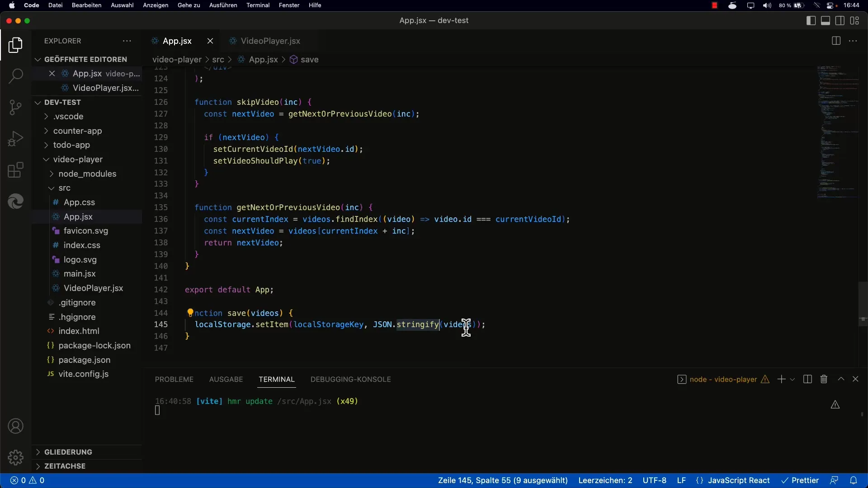The height and width of the screenshot is (488, 868).
Task: Change indentation Leerzeichen: 2
Action: tap(605, 480)
